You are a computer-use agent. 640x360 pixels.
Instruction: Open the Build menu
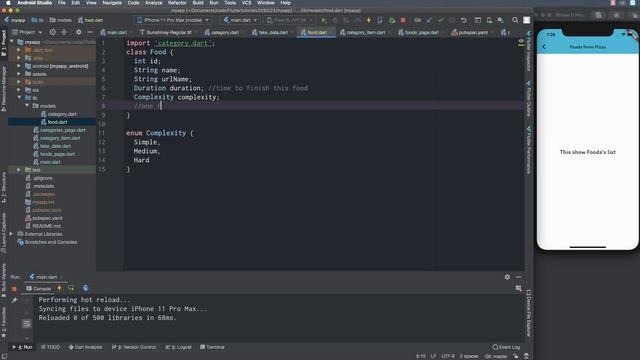click(x=198, y=3)
